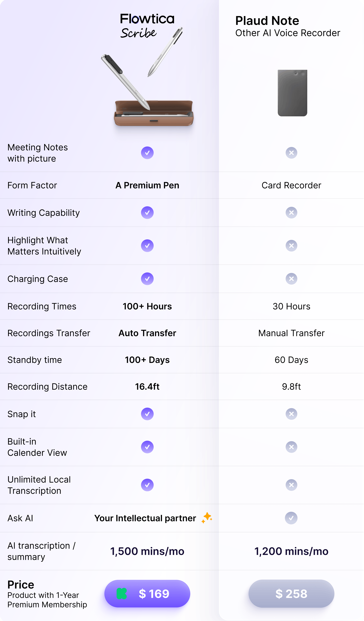364x621 pixels.
Task: Click the Flowtica Scribe logo
Action: (147, 26)
